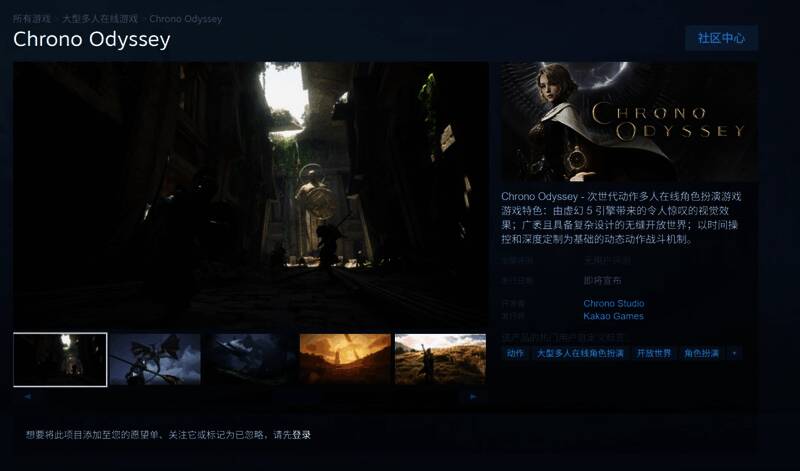800x471 pixels.
Task: Click the 角色扮演 tag
Action: (703, 353)
